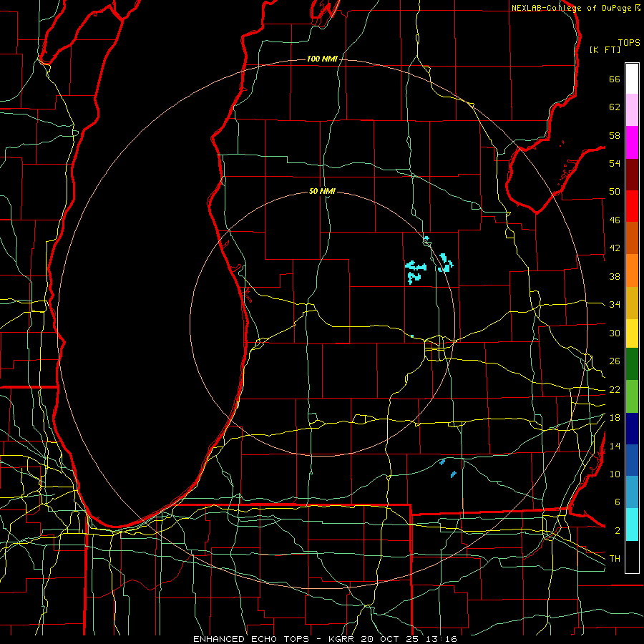Click the black TH threshold swatch
Viewport: 644px width, 644px height.
click(x=632, y=557)
